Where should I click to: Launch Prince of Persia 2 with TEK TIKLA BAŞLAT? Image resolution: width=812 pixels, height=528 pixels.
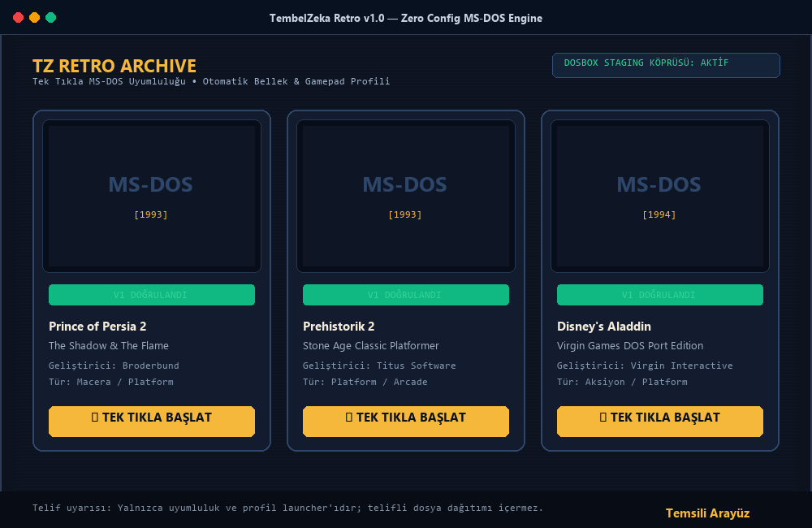[x=152, y=421]
